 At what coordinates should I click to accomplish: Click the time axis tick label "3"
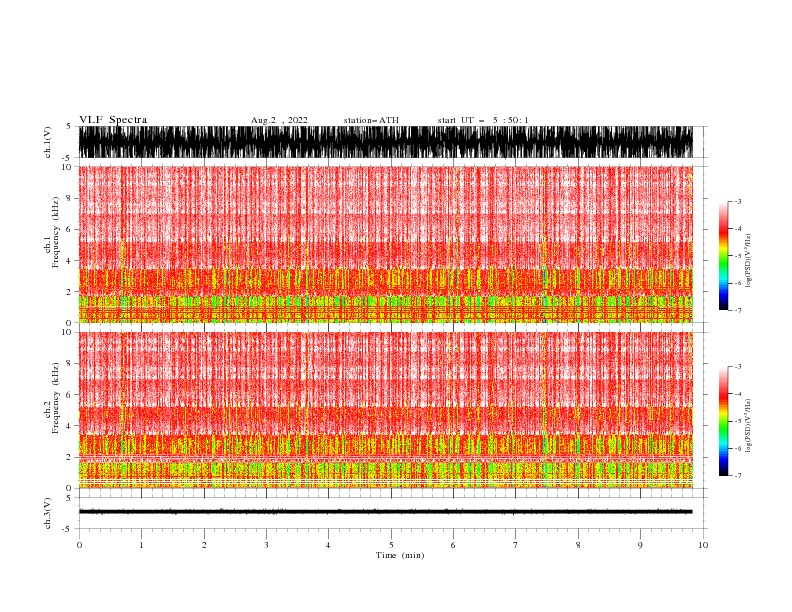click(266, 545)
